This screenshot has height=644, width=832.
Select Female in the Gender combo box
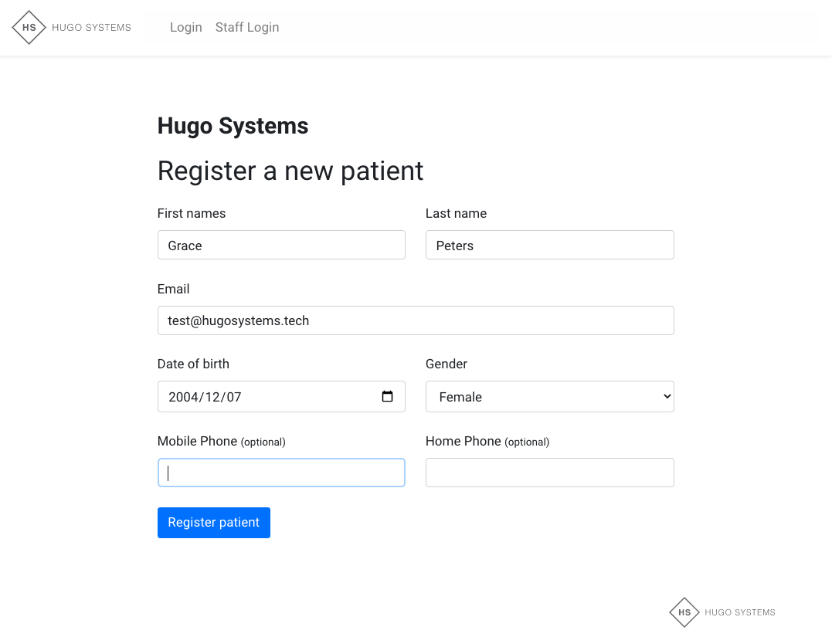[548, 396]
